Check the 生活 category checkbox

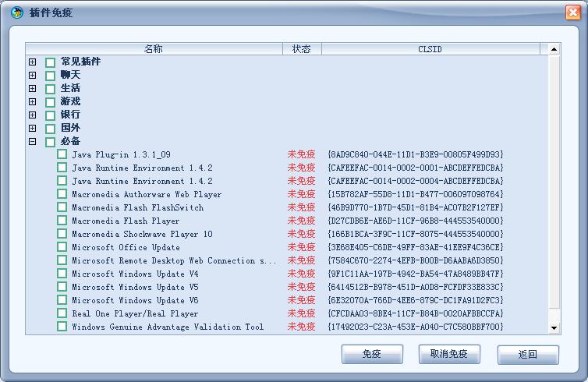50,89
